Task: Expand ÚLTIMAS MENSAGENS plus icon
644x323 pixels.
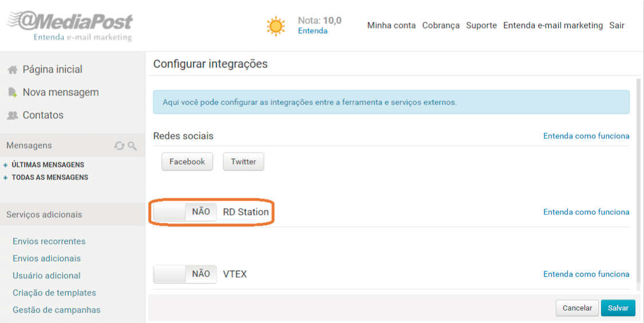Action: [x=5, y=165]
